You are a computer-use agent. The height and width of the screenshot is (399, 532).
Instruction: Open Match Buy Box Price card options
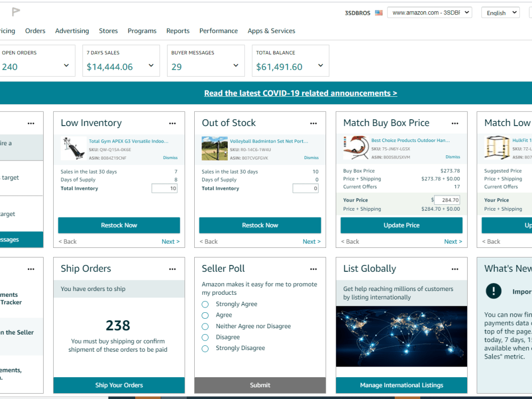coord(455,123)
